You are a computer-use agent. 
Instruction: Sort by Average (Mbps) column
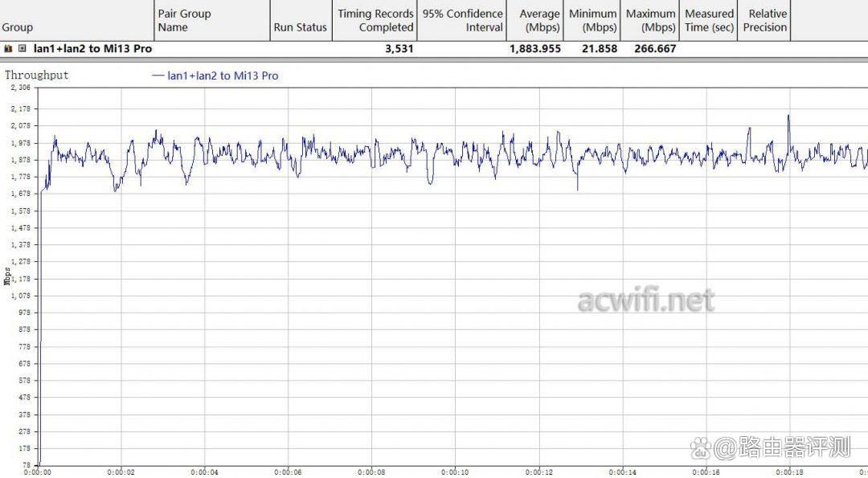pyautogui.click(x=538, y=20)
